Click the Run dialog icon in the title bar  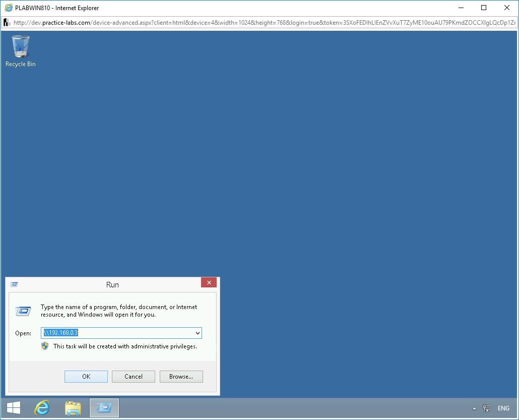(x=15, y=284)
